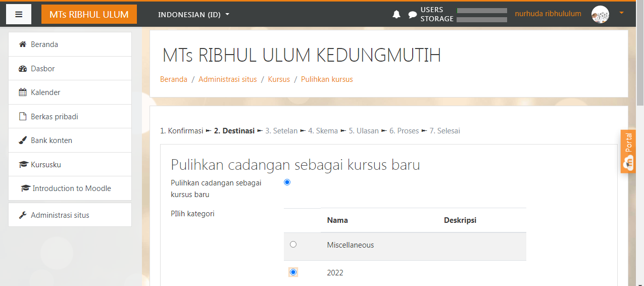Go to Administrasi situs breadcrumb link
The width and height of the screenshot is (644, 286).
228,79
